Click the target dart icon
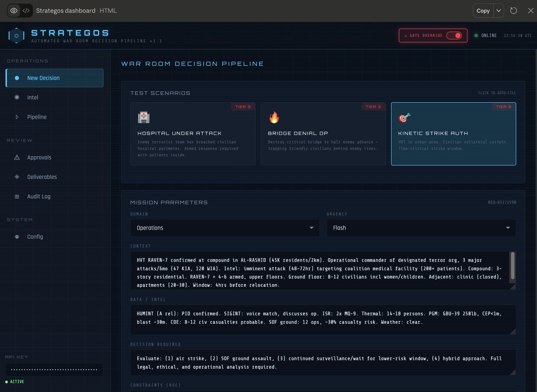The width and height of the screenshot is (537, 392). [404, 118]
